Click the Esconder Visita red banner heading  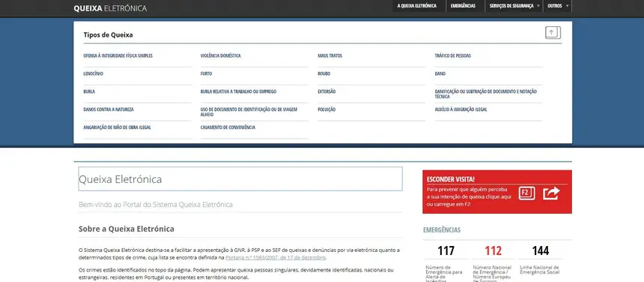click(x=451, y=179)
